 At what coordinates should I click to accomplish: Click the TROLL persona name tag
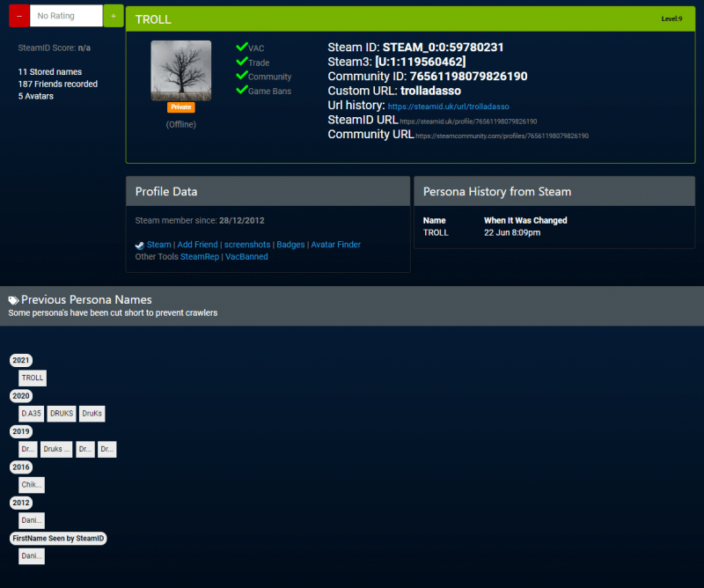33,378
